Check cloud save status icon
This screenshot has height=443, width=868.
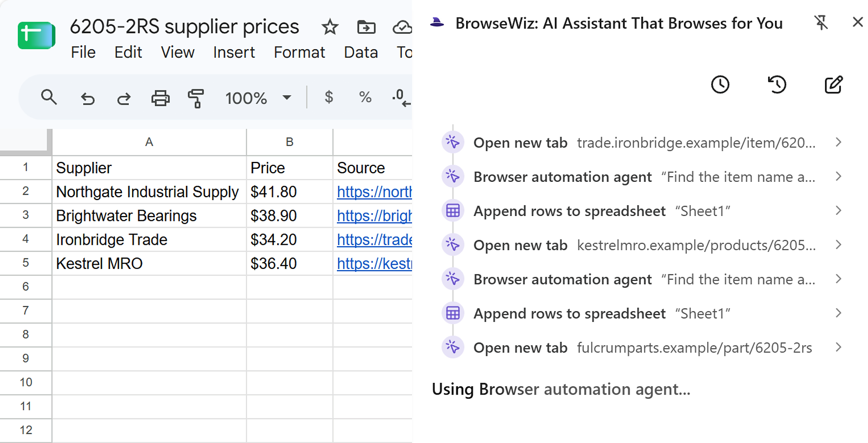(x=402, y=27)
